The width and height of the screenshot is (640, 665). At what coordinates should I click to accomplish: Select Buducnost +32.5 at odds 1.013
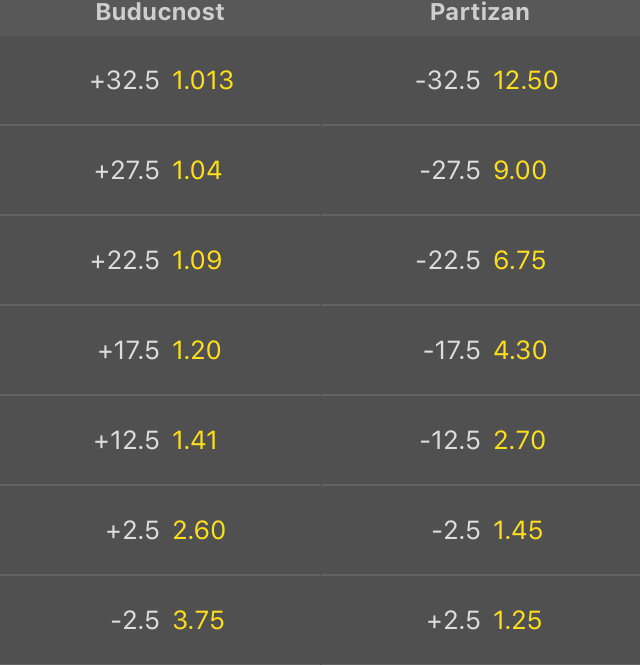click(160, 81)
